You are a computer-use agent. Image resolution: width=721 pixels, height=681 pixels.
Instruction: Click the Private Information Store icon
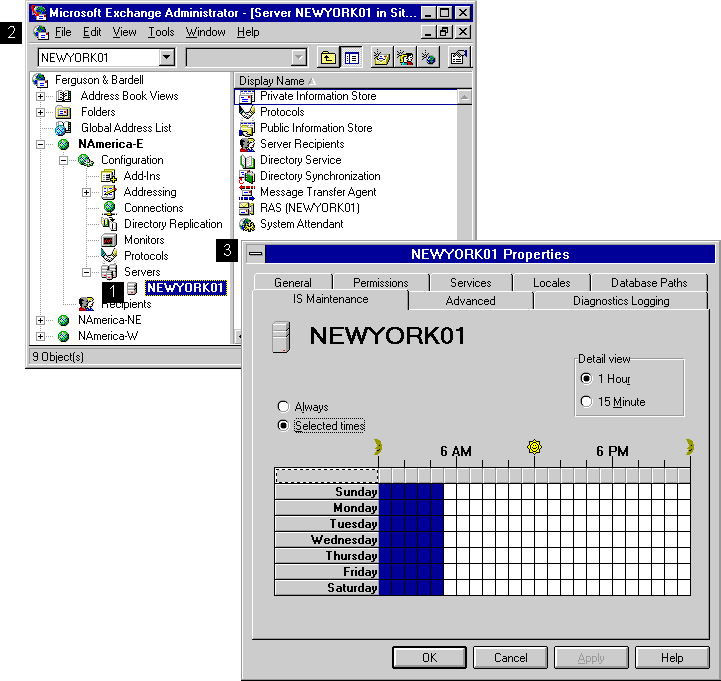(247, 97)
